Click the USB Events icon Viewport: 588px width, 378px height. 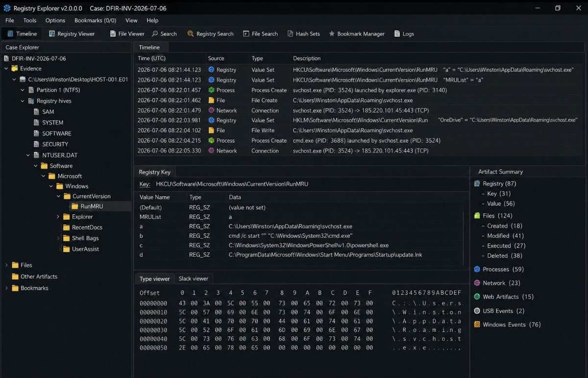[x=477, y=311]
